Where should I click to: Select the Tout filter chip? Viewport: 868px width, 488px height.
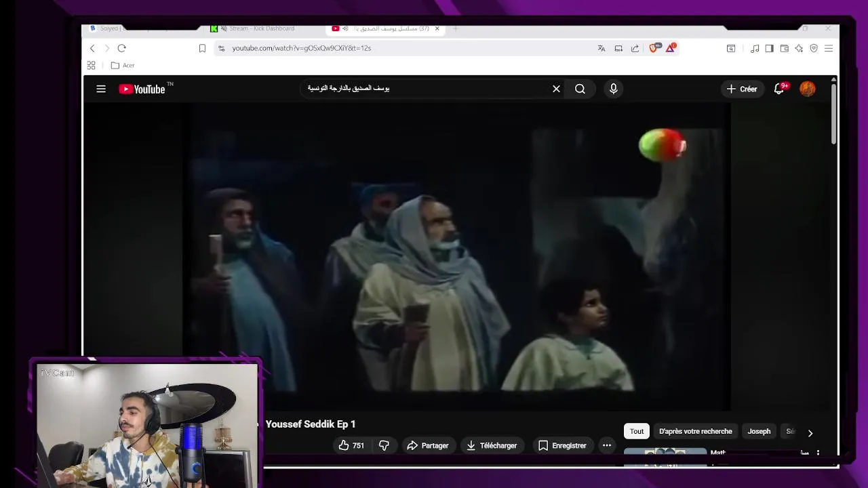tap(637, 431)
